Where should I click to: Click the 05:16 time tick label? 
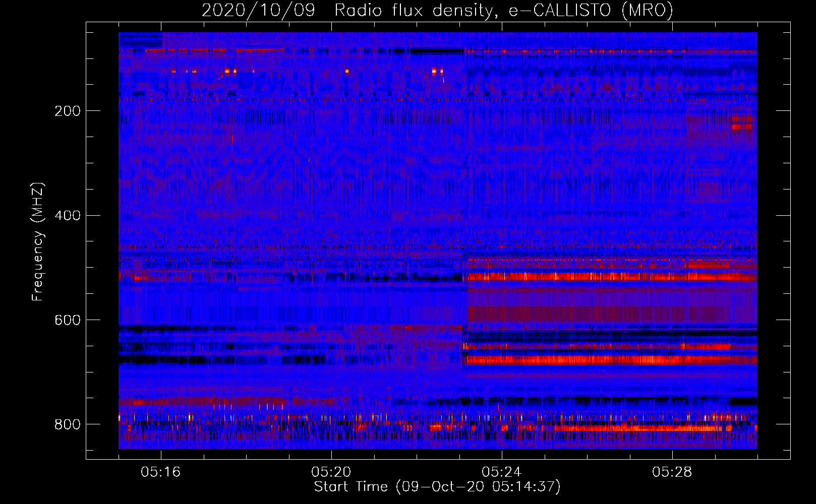click(161, 472)
